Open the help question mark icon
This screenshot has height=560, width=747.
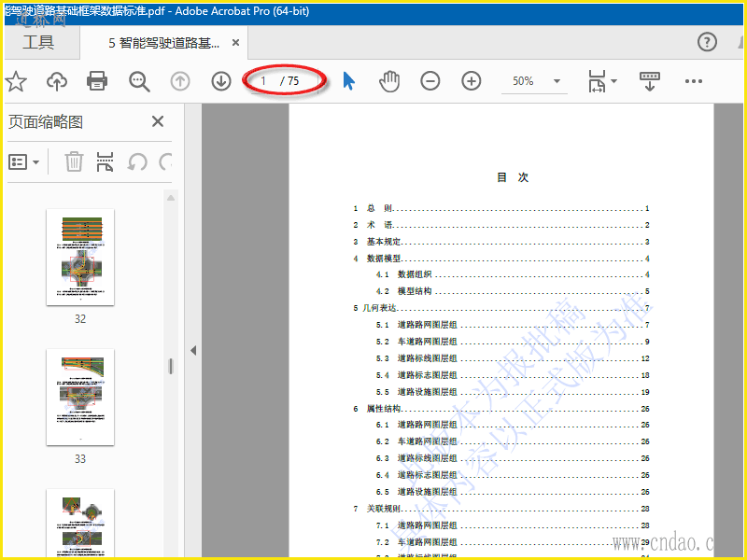[x=707, y=42]
